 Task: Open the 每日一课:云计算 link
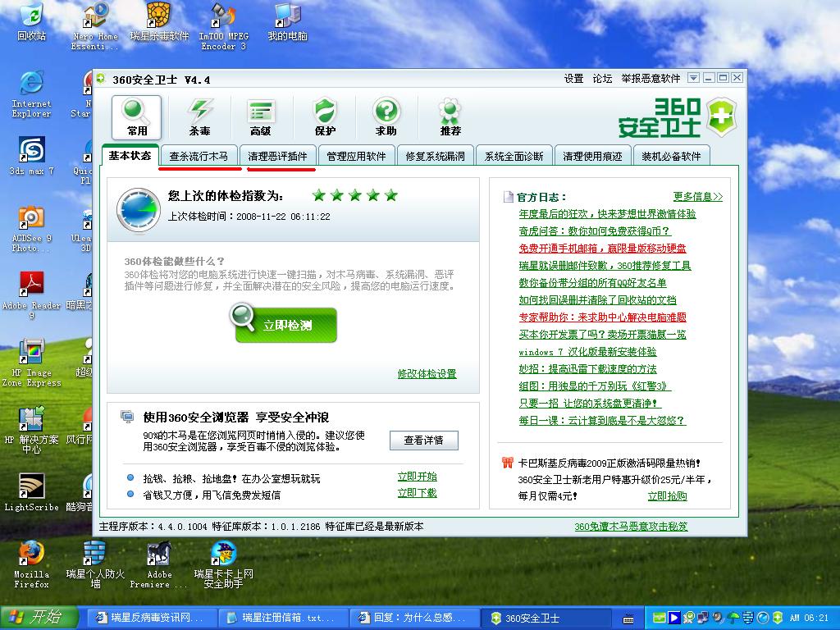coord(602,421)
